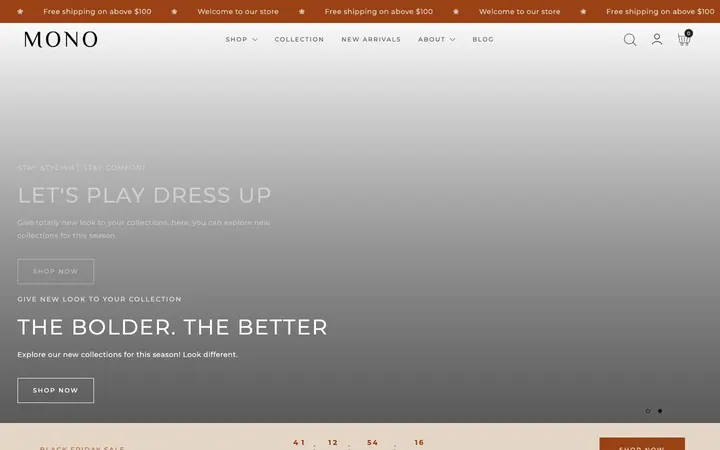This screenshot has width=720, height=450.
Task: Go to NEW ARRIVALS page
Action: pos(371,39)
